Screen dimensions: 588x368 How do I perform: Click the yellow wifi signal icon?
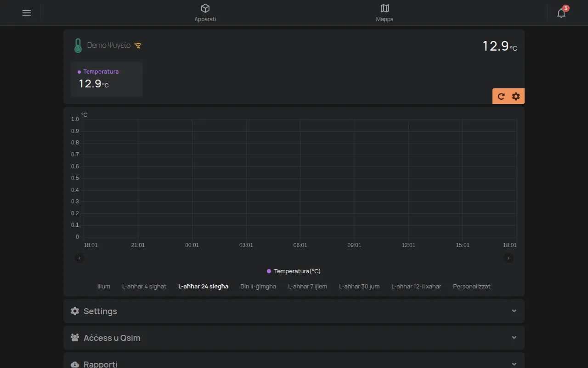(138, 46)
